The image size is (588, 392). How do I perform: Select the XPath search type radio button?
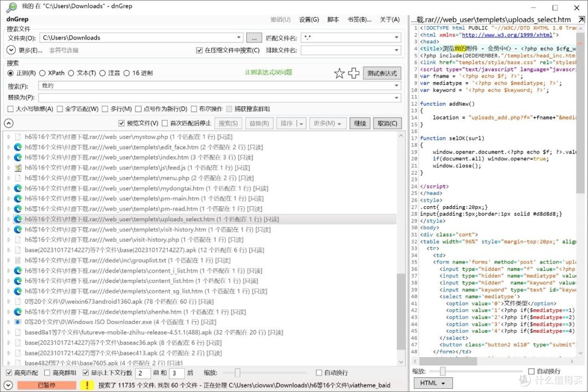coord(42,73)
